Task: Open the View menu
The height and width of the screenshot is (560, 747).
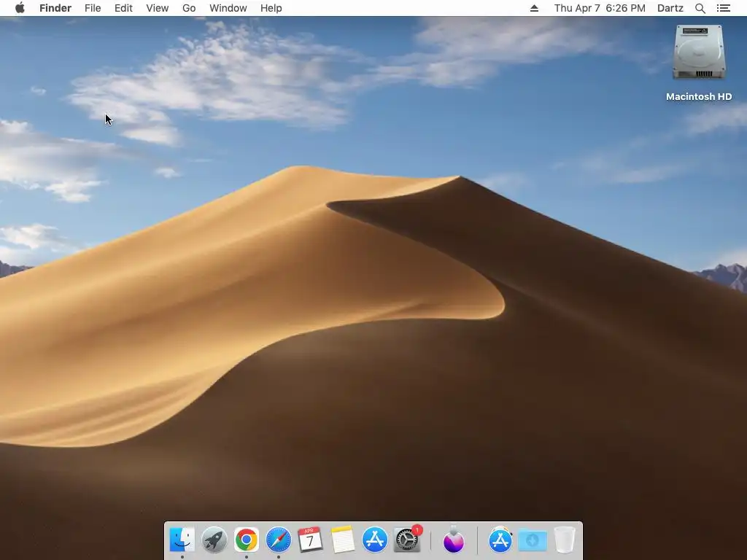Action: 158,8
